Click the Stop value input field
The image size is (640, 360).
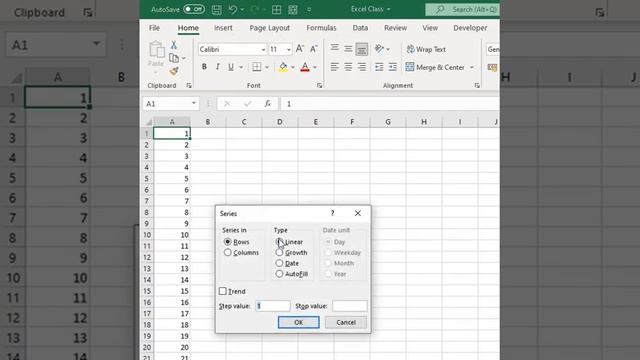349,306
